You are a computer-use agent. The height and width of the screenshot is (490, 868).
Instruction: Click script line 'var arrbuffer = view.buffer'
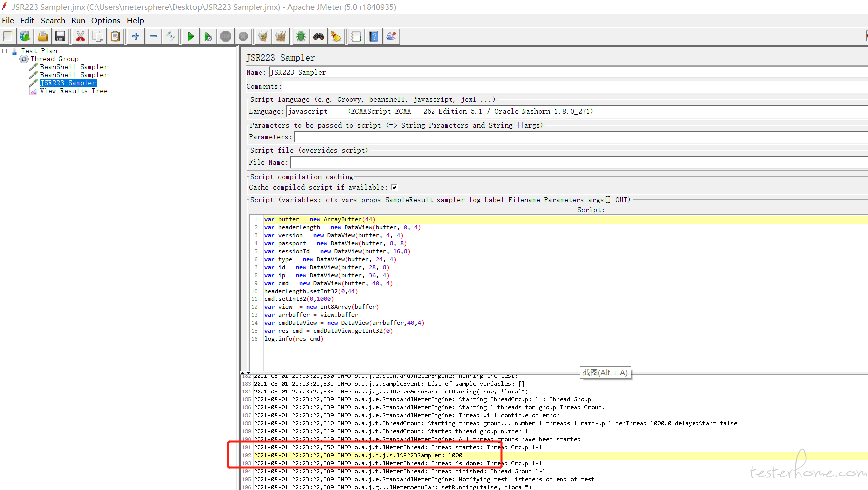point(311,315)
